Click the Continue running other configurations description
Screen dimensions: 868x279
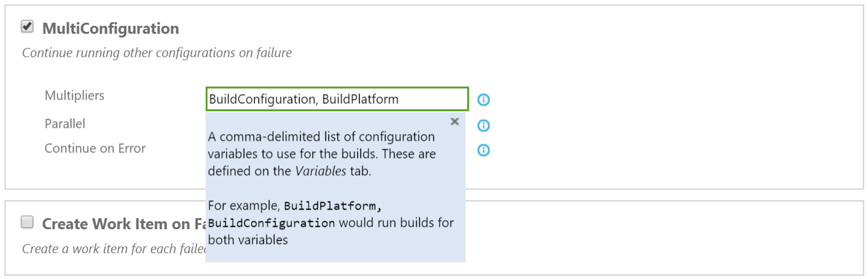pos(157,53)
